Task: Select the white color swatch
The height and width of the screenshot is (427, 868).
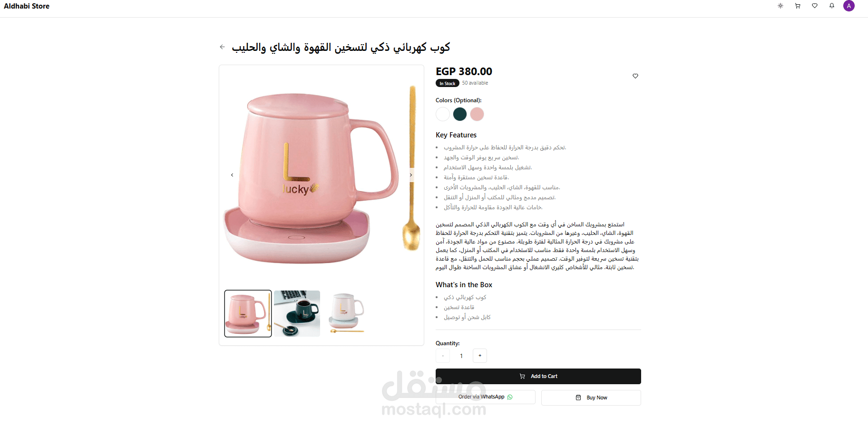Action: (x=443, y=114)
